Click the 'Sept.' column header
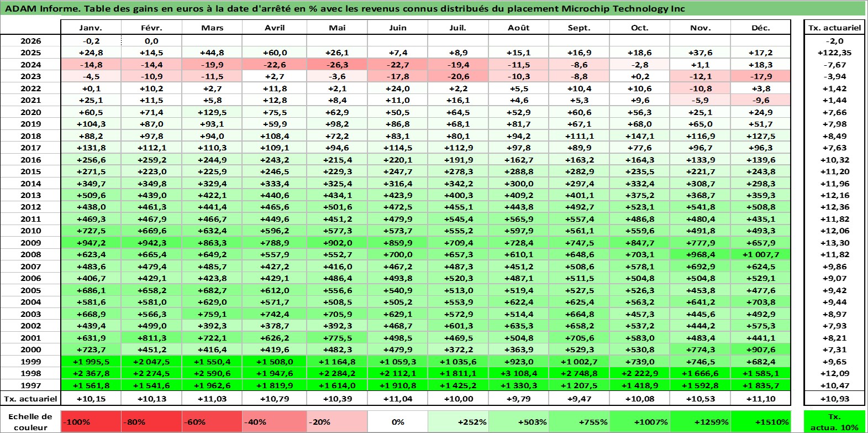This screenshot has height=433, width=868. tap(580, 28)
